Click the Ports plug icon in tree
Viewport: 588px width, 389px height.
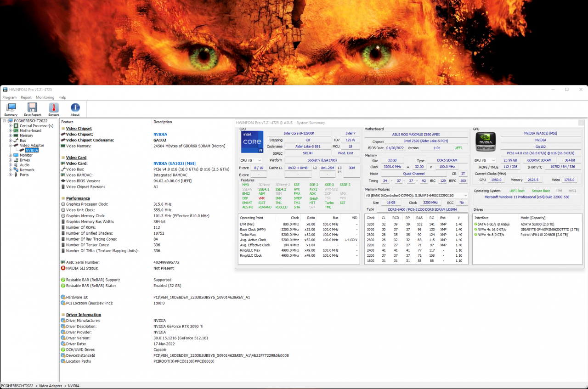[x=16, y=175]
